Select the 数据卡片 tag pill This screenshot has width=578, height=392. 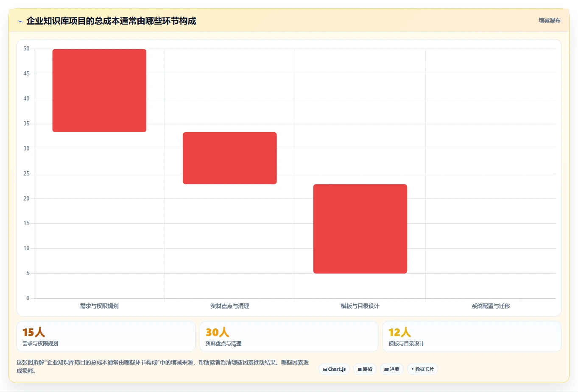422,369
